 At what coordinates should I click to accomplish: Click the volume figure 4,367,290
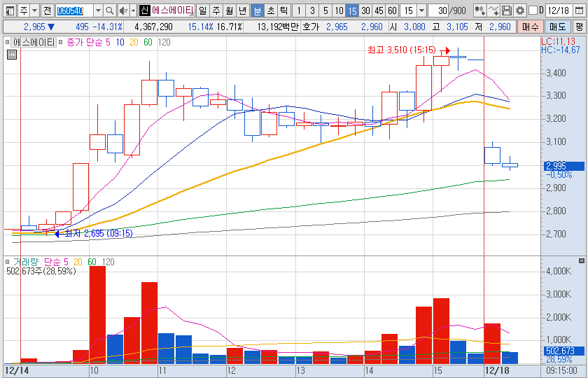[x=153, y=27]
